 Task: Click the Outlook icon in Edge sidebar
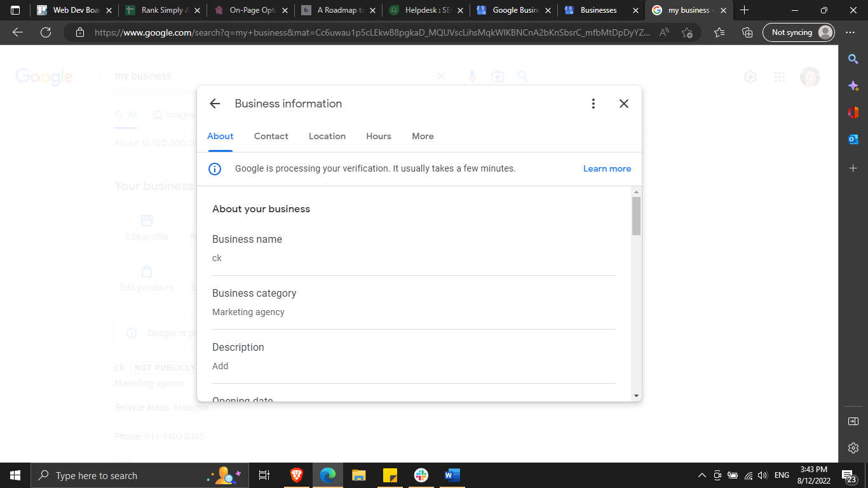tap(853, 139)
